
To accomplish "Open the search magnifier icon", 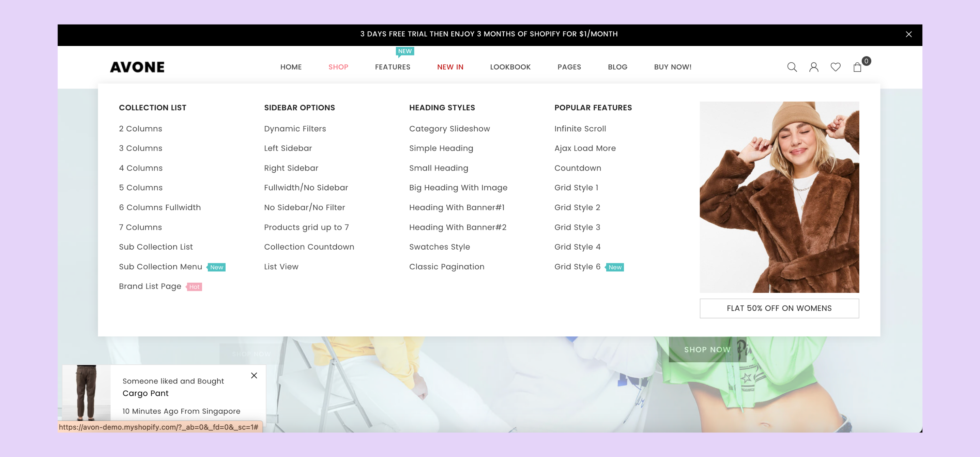I will tap(792, 67).
